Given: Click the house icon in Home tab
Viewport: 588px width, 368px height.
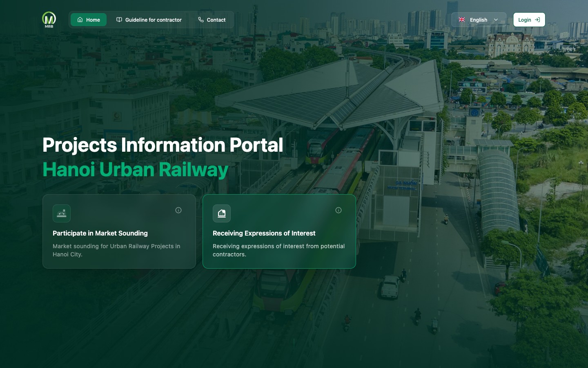Looking at the screenshot, I should pos(80,20).
